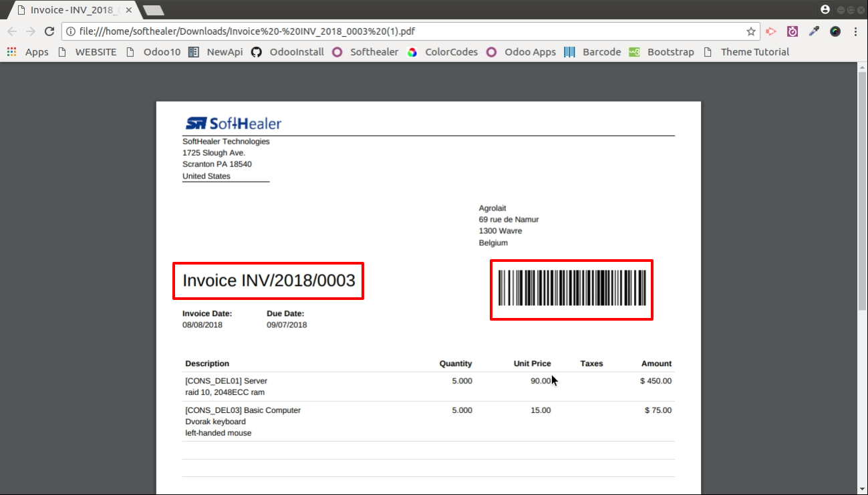
Task: Open the OdooInstall GitHub bookmark
Action: tap(287, 52)
